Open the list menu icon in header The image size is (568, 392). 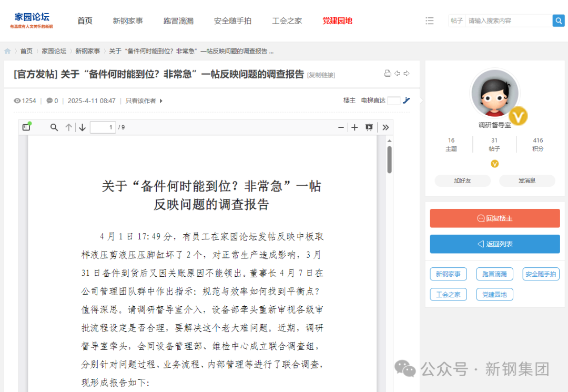[430, 21]
